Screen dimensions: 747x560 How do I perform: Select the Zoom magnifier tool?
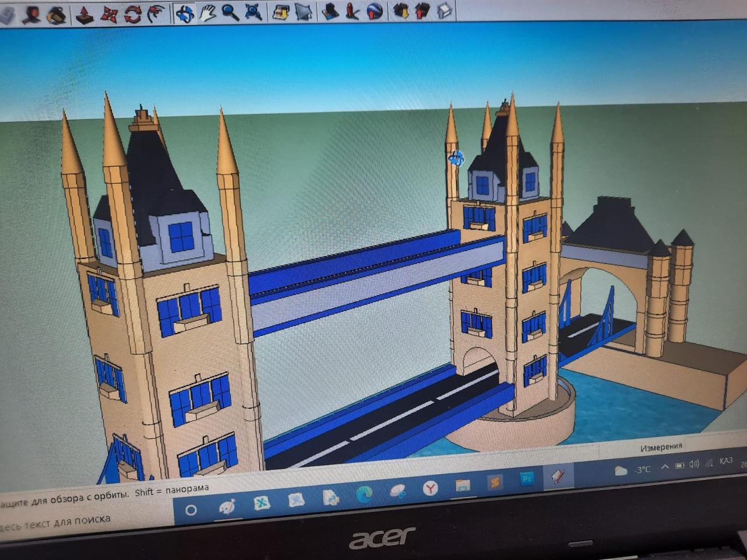(231, 12)
